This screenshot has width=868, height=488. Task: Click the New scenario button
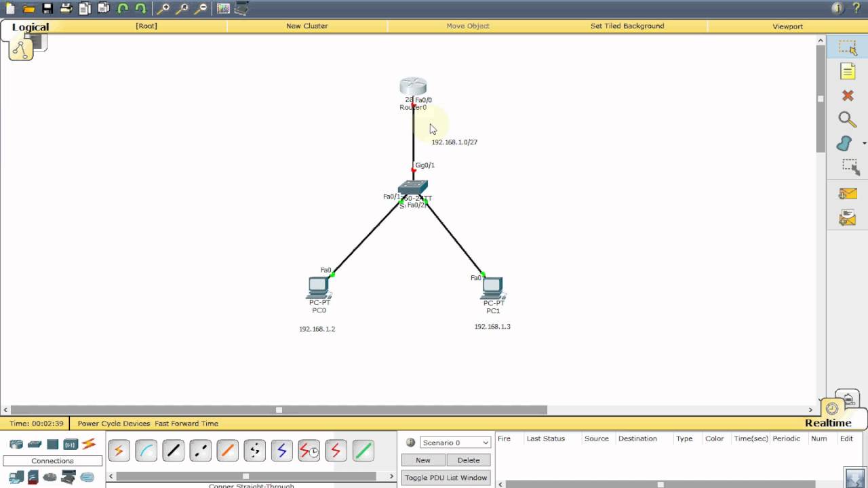(x=423, y=460)
